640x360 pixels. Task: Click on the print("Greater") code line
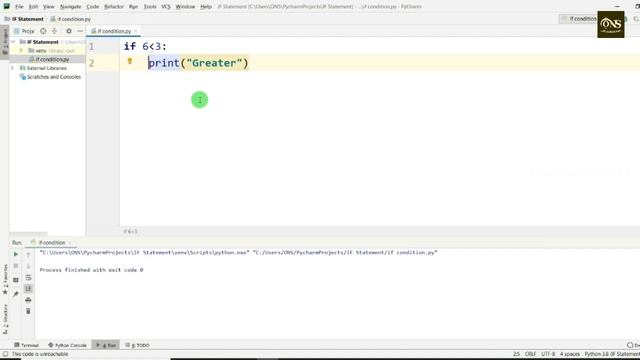click(198, 63)
